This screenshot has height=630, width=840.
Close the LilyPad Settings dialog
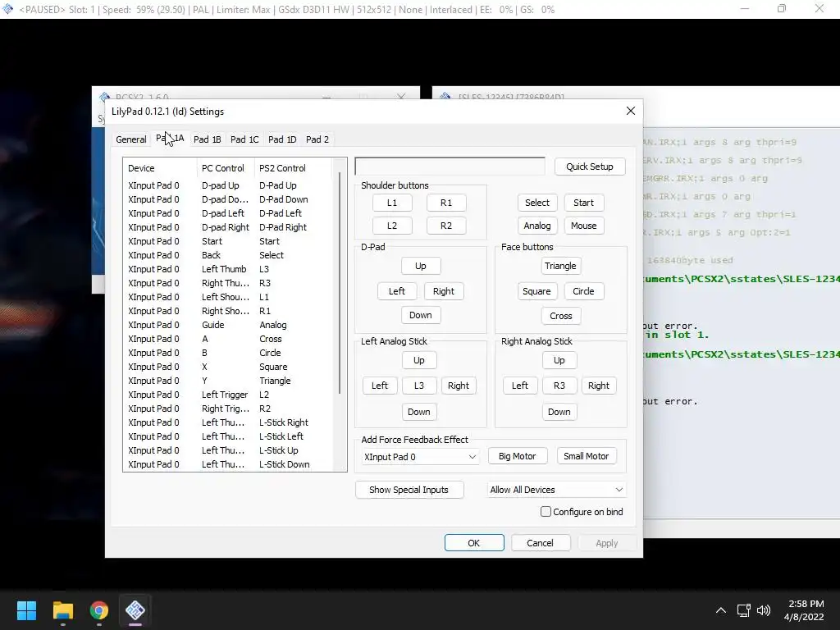[631, 111]
